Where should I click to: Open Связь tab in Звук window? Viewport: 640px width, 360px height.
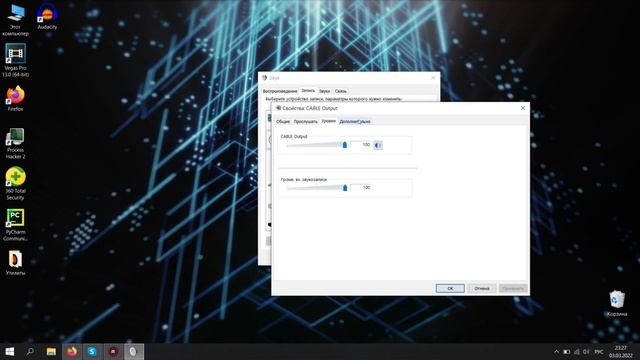coord(340,91)
